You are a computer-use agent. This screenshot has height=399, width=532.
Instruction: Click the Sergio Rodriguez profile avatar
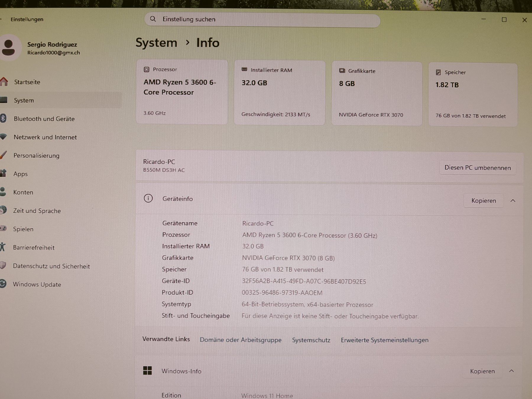pos(9,48)
